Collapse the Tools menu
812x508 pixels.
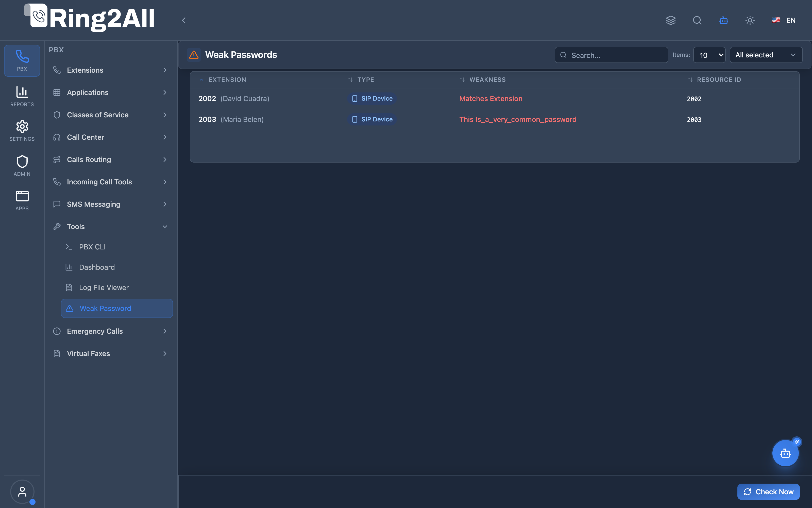(110, 227)
